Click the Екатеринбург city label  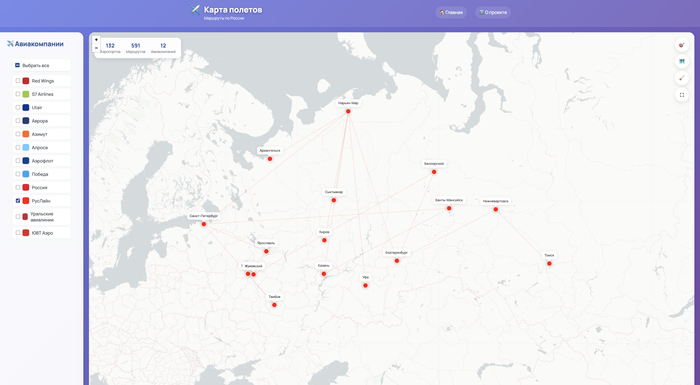coord(396,252)
